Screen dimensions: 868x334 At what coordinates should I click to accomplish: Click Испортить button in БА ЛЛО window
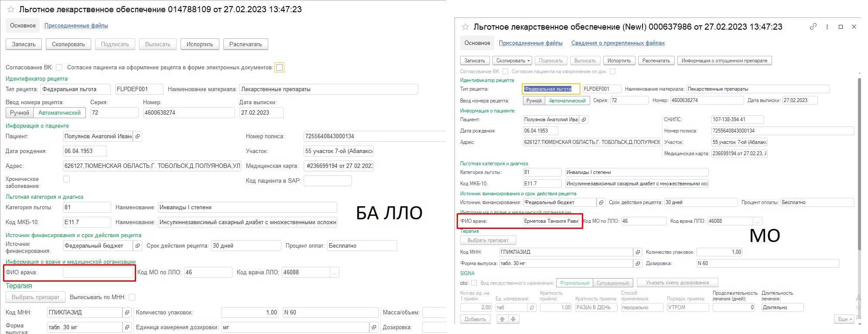pos(200,44)
